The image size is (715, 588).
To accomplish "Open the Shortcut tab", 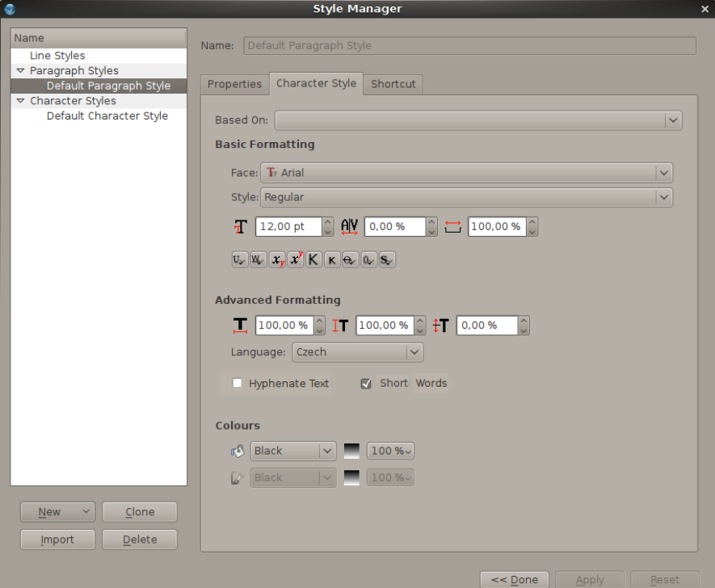I will click(x=393, y=84).
